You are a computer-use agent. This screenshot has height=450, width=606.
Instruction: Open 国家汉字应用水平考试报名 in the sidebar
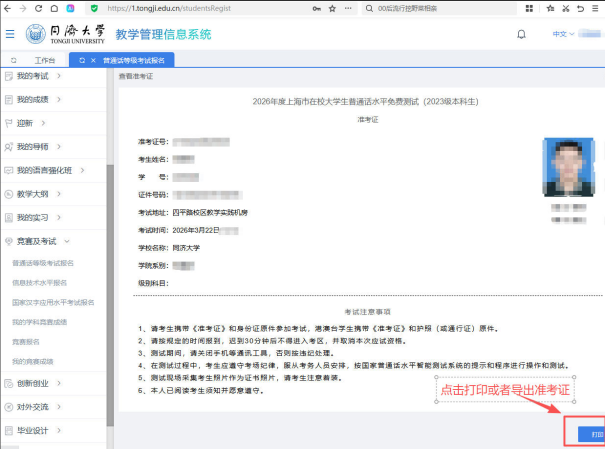[x=53, y=303]
